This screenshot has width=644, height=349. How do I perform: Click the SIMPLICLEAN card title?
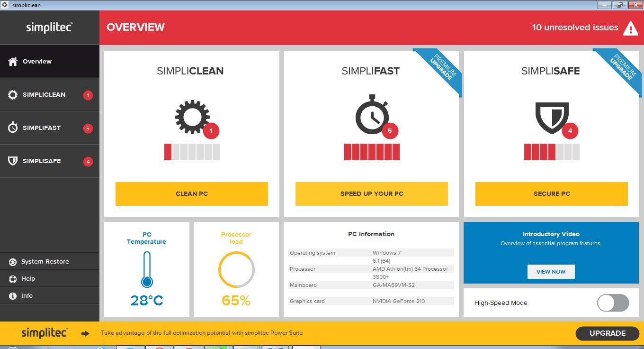tap(190, 71)
